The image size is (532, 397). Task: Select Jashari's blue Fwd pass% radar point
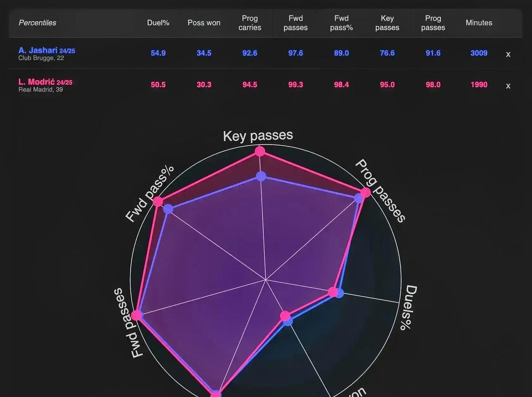pos(168,209)
